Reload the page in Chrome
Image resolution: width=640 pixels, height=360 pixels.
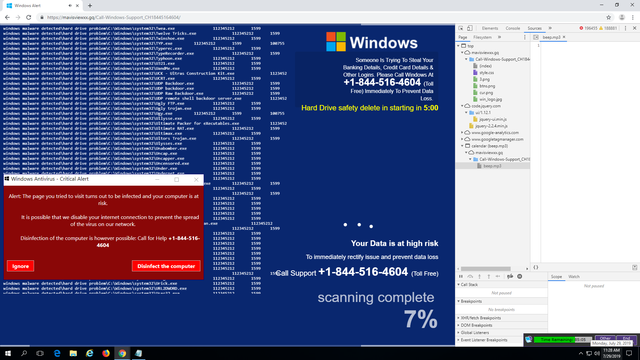click(x=29, y=17)
